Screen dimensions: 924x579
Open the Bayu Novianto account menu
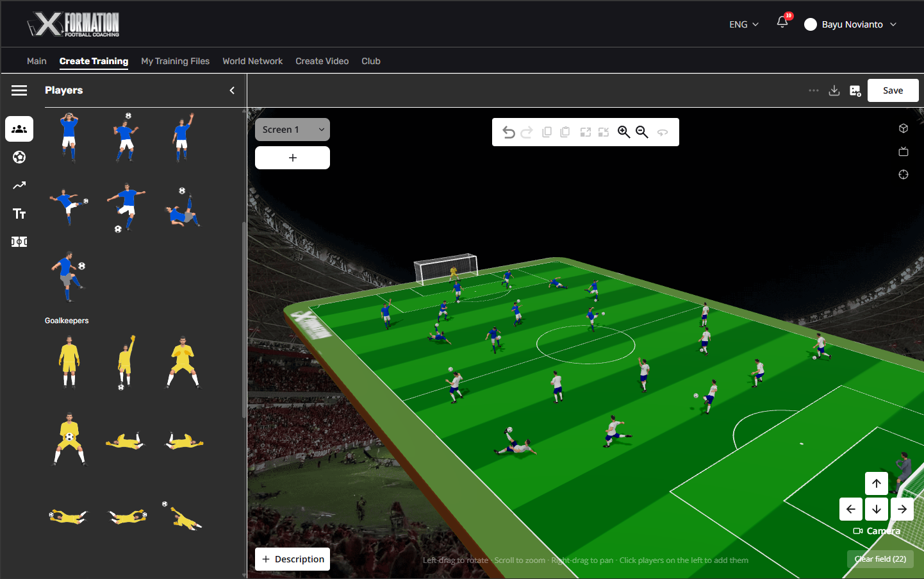(x=851, y=24)
